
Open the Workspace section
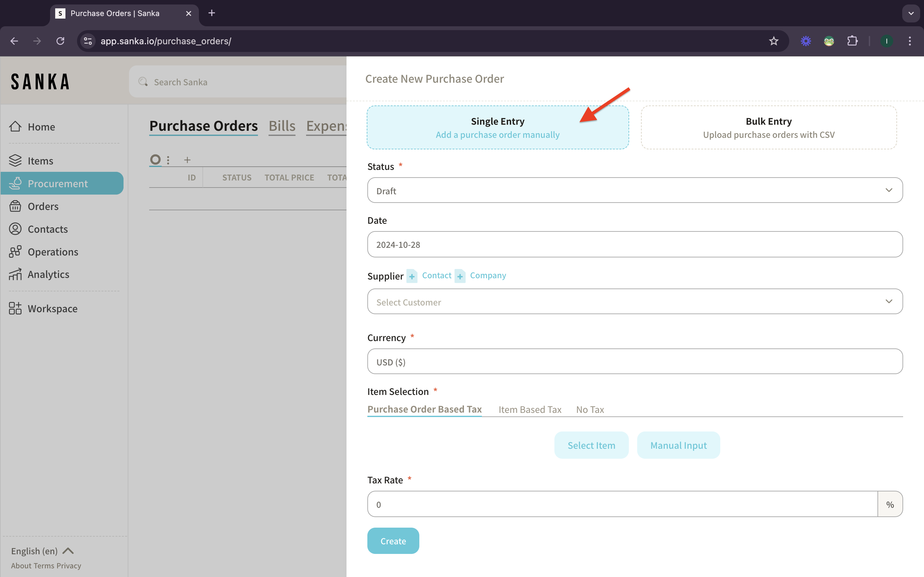pos(52,308)
